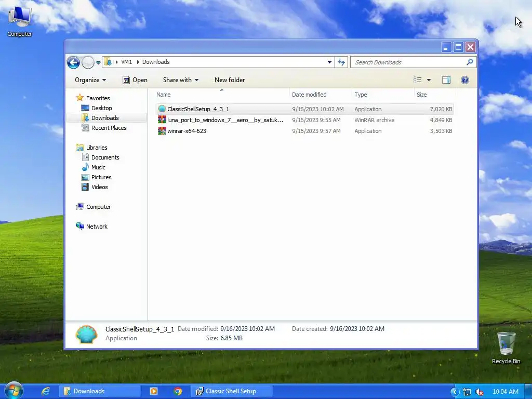Image resolution: width=532 pixels, height=399 pixels.
Task: Click the Back navigation arrow
Action: click(73, 62)
